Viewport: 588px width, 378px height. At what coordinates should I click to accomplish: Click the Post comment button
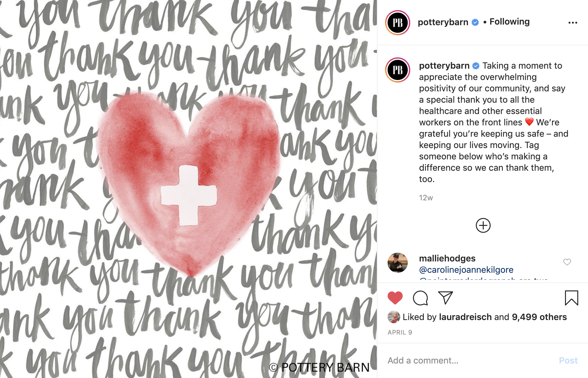pos(568,360)
